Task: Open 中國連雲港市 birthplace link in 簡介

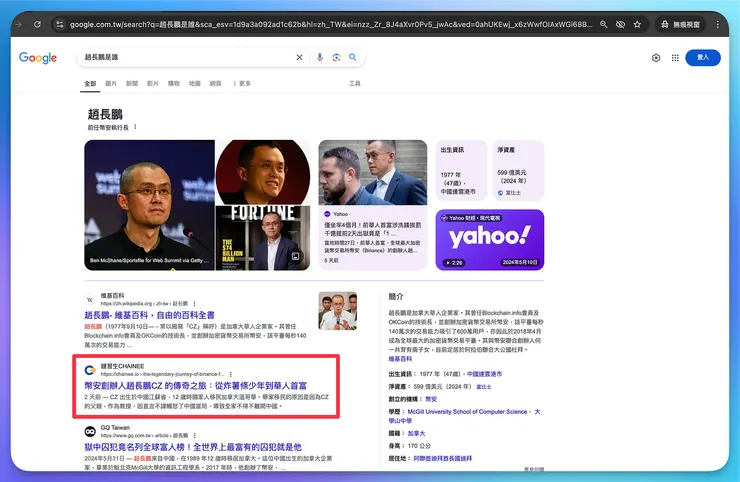Action: [484, 374]
